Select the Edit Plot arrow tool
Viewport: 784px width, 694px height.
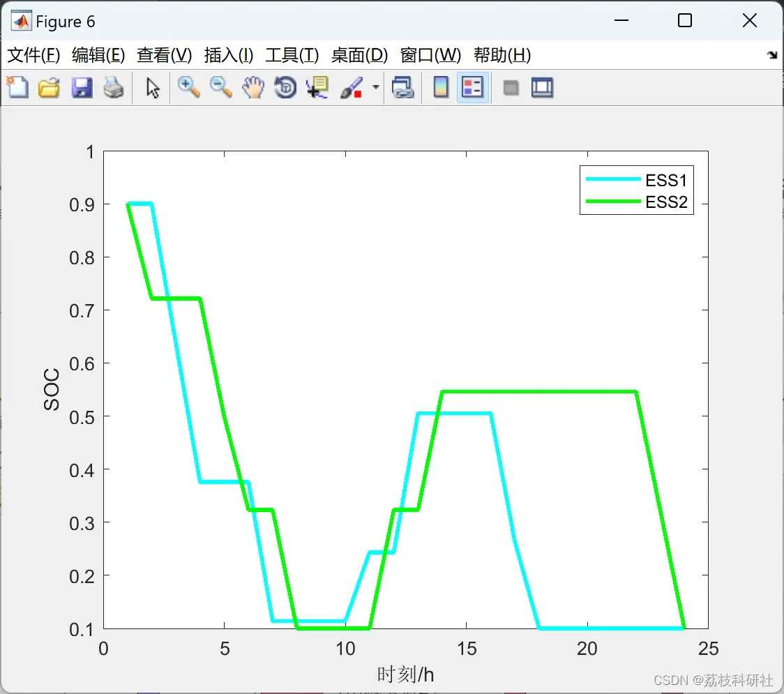(153, 88)
